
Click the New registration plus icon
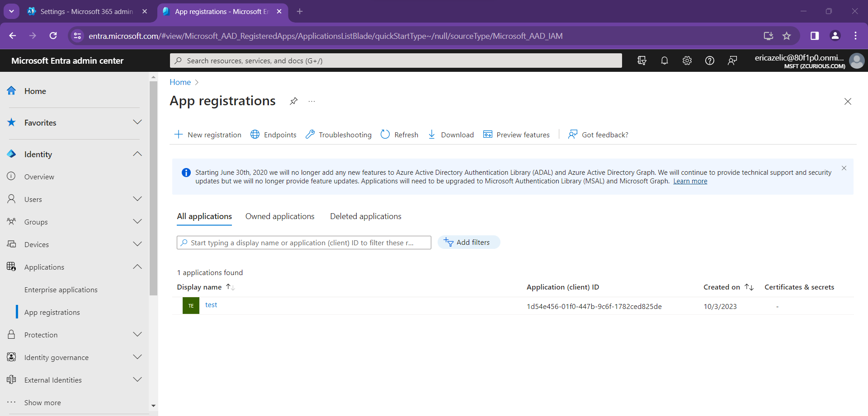pyautogui.click(x=179, y=135)
